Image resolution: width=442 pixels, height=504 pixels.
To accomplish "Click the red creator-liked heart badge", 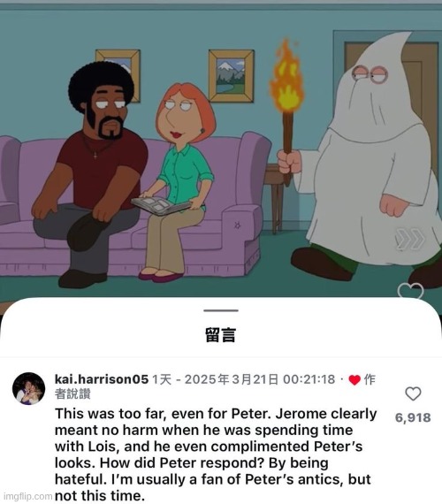I will [x=354, y=380].
